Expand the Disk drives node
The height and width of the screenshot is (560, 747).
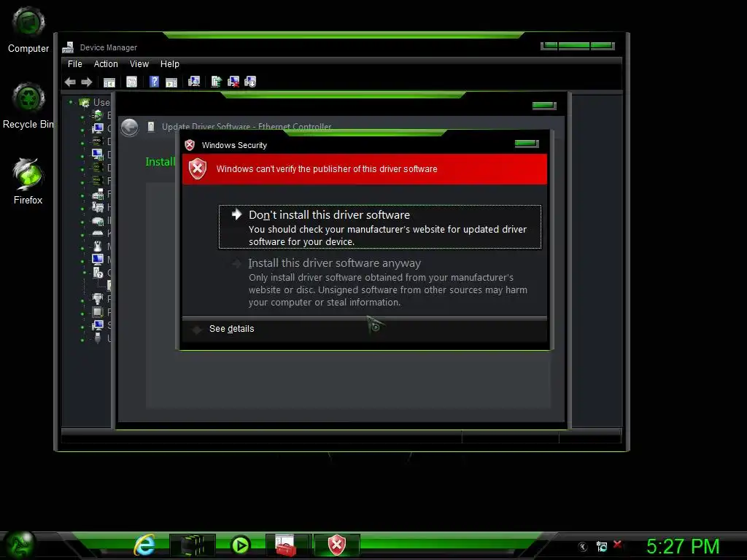pyautogui.click(x=82, y=143)
